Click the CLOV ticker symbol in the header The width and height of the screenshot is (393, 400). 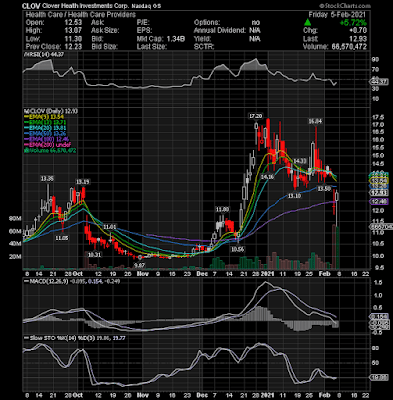30,6
